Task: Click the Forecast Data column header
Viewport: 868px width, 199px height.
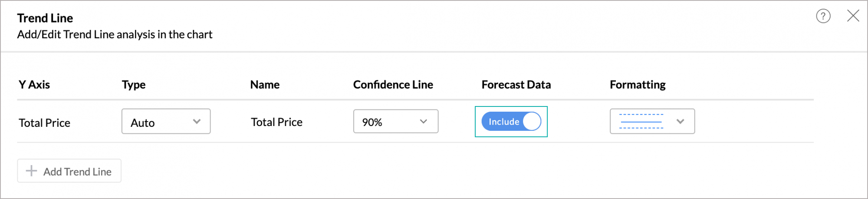Action: [x=516, y=85]
